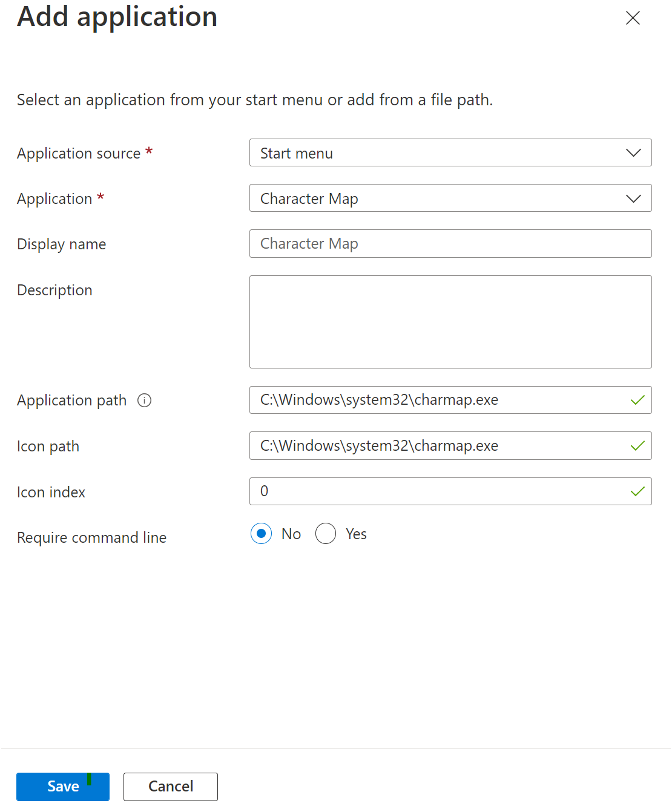Click the No radio label text
This screenshot has width=672, height=812.
(291, 534)
